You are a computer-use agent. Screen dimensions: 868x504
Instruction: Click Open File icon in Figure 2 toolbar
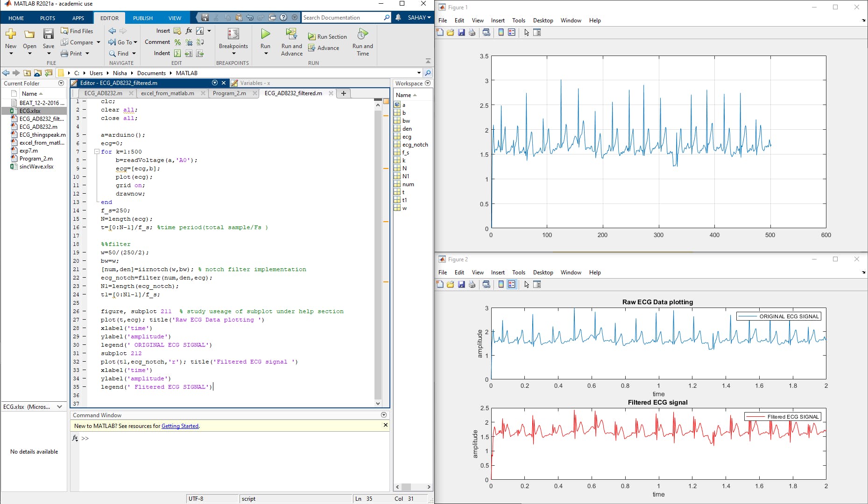point(451,284)
